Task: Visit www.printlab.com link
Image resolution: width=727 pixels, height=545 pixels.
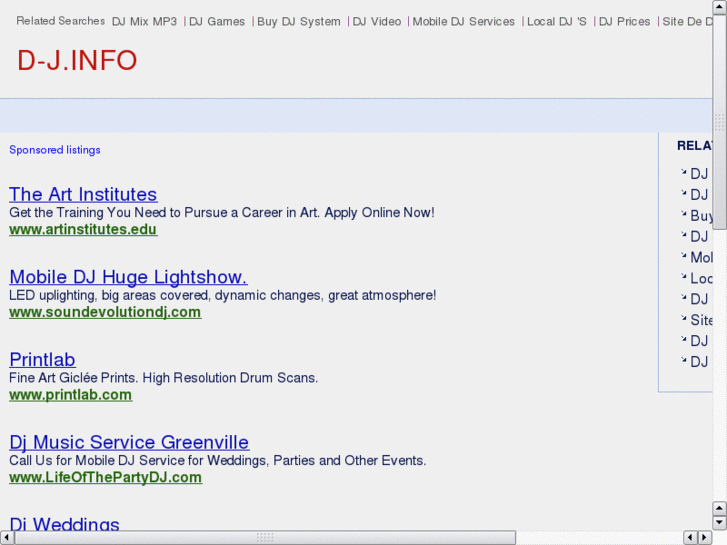Action: click(70, 395)
